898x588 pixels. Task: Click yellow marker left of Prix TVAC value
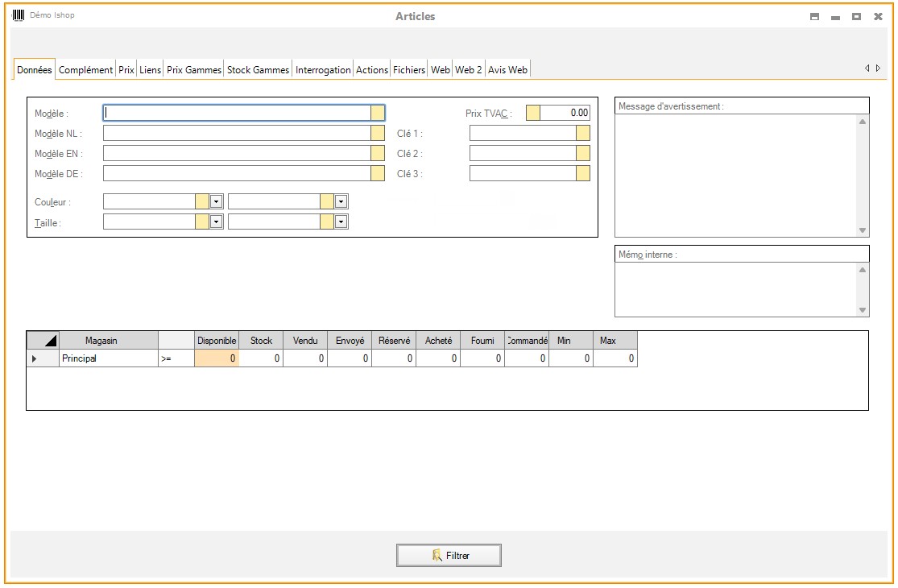coord(533,113)
